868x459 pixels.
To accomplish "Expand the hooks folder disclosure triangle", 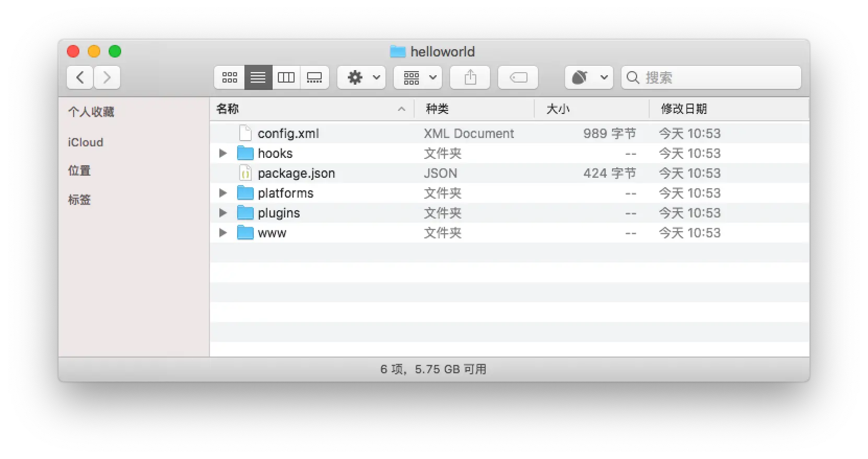I will pyautogui.click(x=223, y=153).
